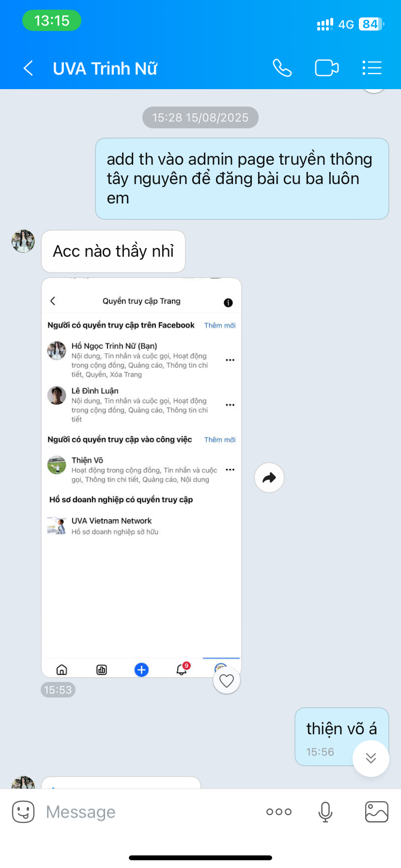Select the "add th vào admin page" message
This screenshot has height=868, width=401.
[242, 179]
